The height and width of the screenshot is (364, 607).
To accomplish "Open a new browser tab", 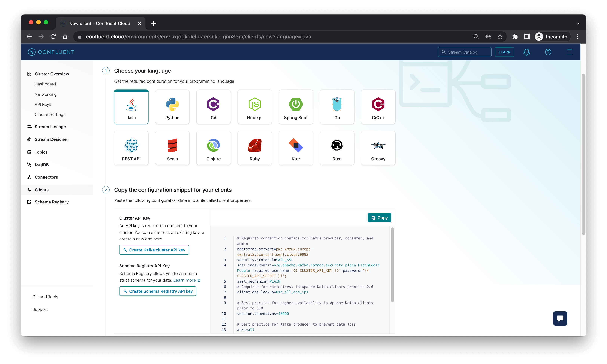I will pos(153,23).
